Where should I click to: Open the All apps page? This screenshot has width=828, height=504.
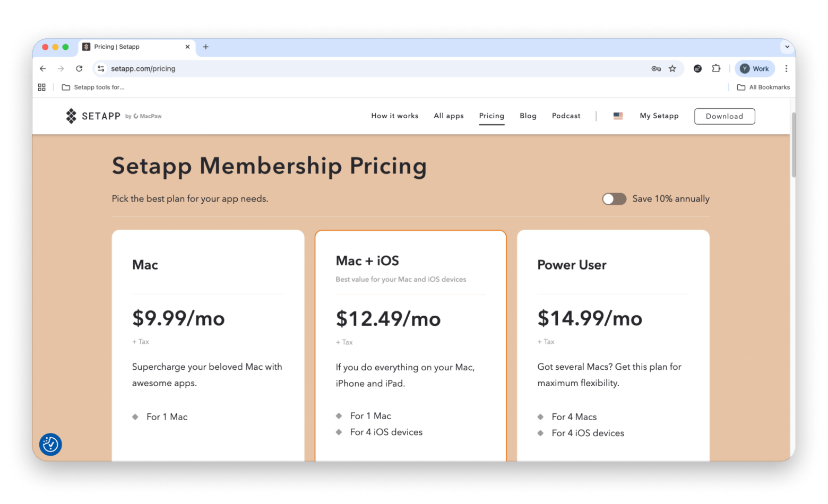point(448,116)
